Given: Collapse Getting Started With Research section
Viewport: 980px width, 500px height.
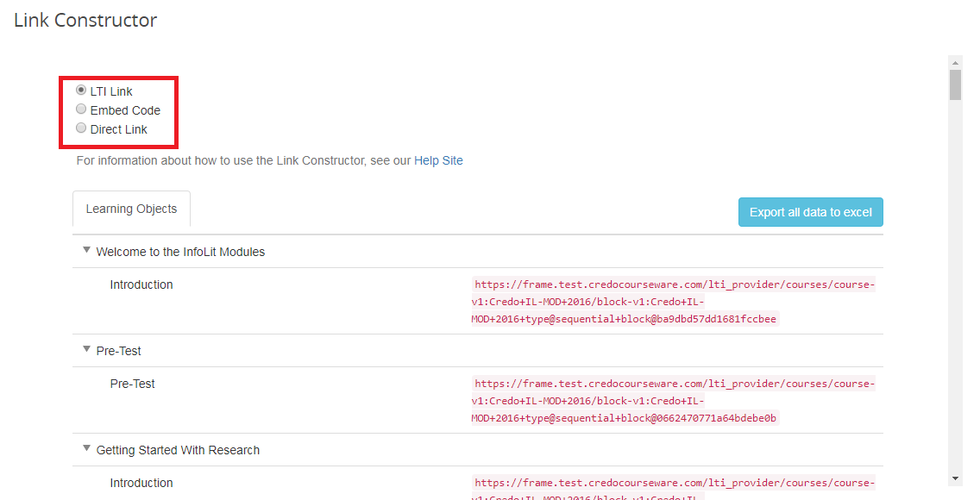Looking at the screenshot, I should [x=87, y=449].
